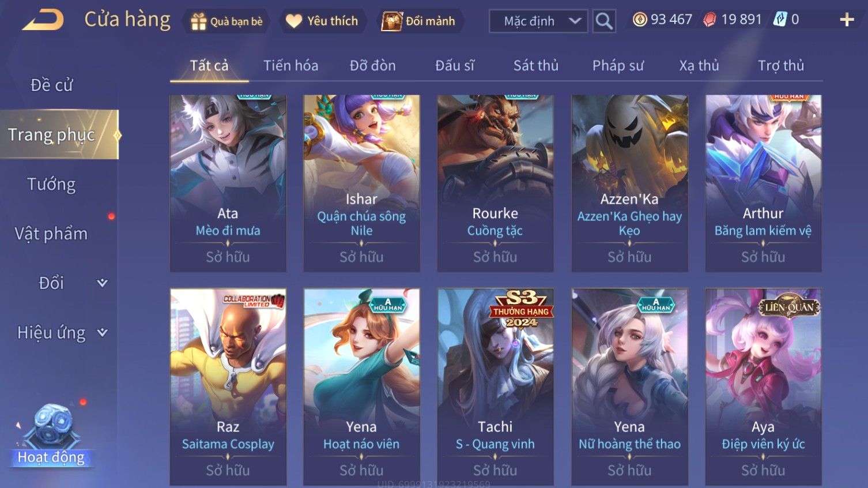The width and height of the screenshot is (868, 488).
Task: Open Raz Saitama Cosplay skin card
Action: 228,386
